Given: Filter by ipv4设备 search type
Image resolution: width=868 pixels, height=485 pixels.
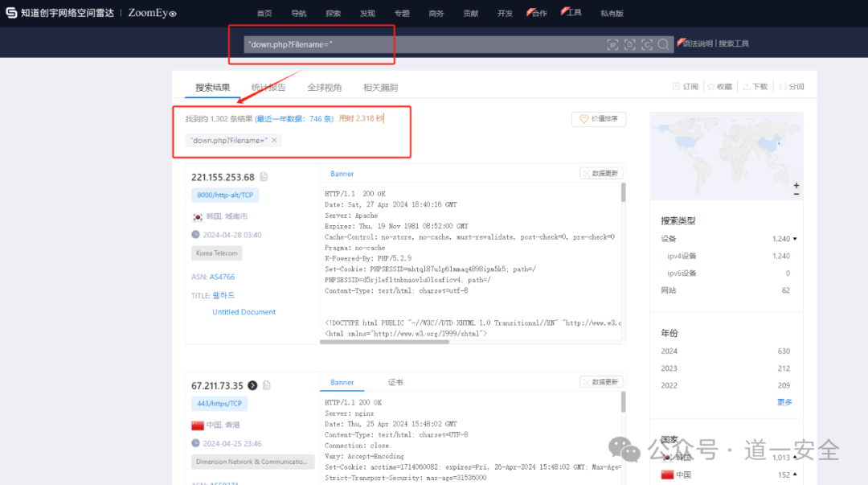Looking at the screenshot, I should coord(725,256).
